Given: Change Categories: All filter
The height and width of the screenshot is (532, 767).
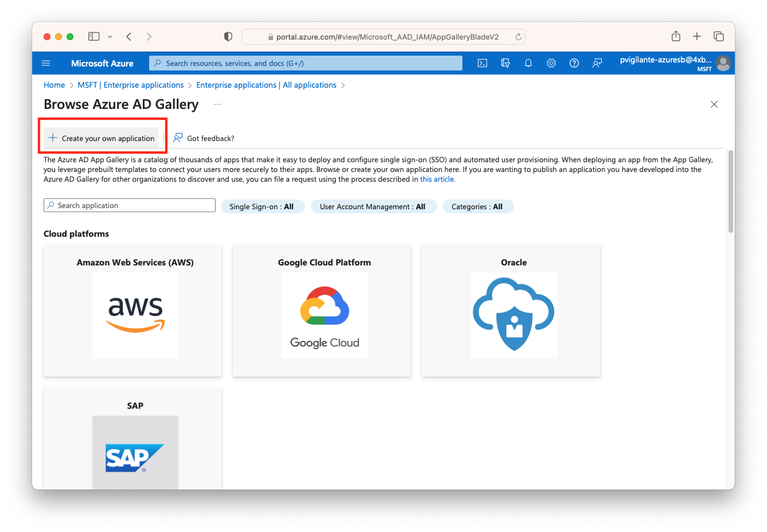Looking at the screenshot, I should click(x=478, y=206).
